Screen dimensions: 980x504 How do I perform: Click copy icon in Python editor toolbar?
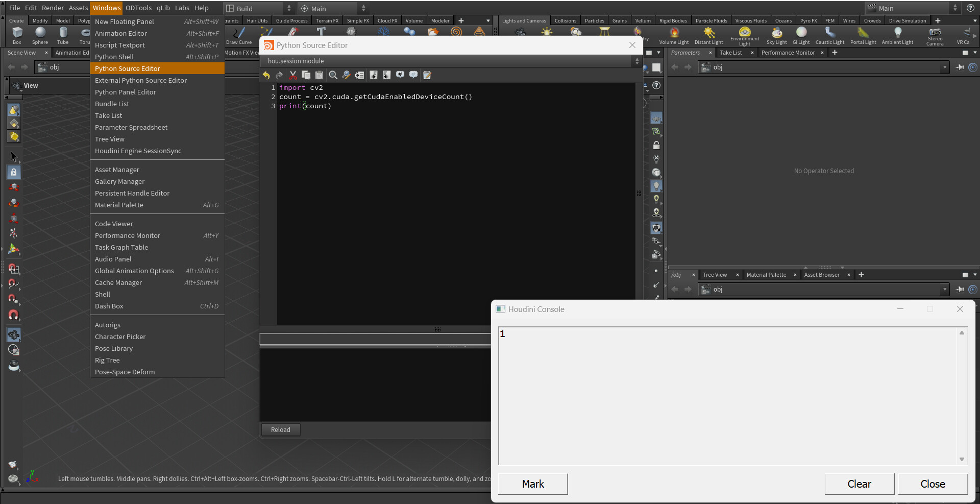[x=306, y=75]
